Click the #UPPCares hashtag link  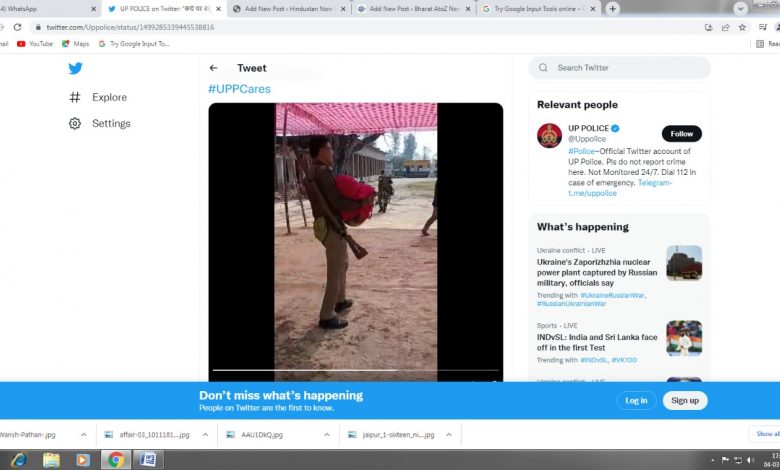tap(239, 89)
